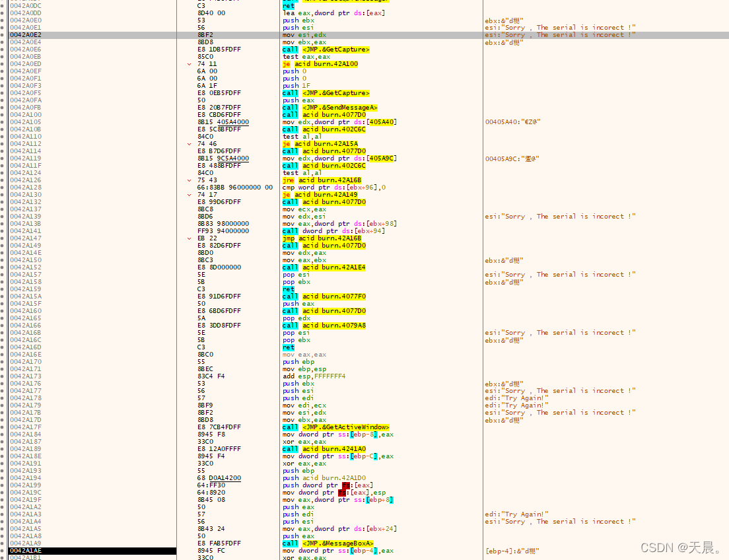Click address 0042A141

click(26, 230)
